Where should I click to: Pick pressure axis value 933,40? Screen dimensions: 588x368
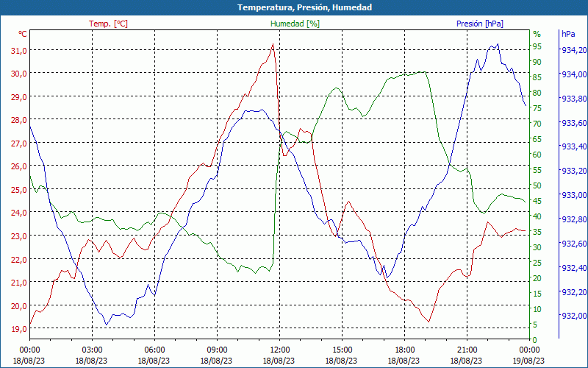(x=574, y=146)
